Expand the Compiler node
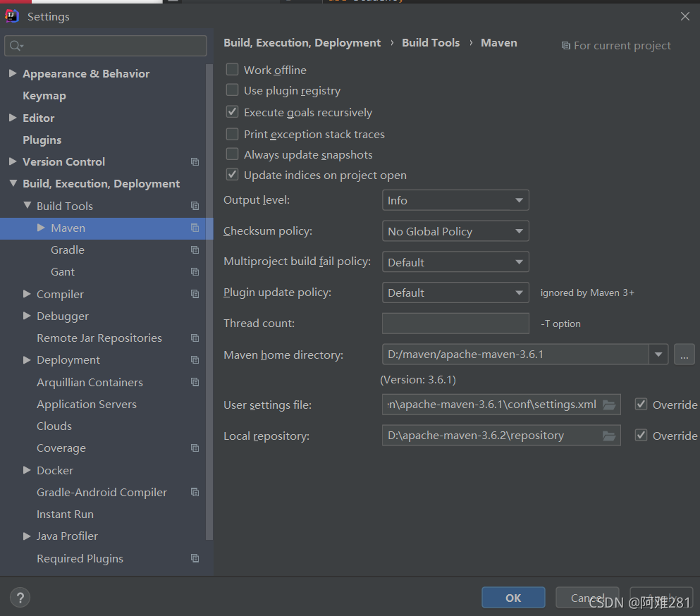The width and height of the screenshot is (700, 616). 27,294
